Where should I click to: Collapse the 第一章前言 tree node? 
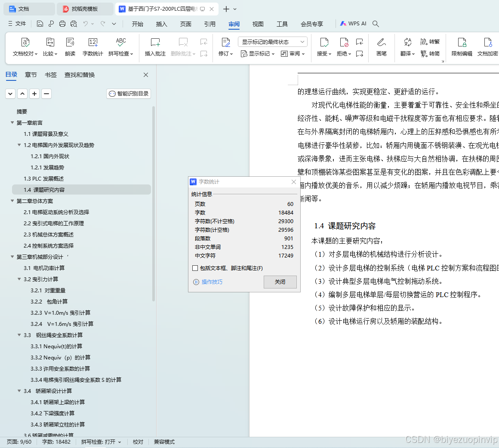(12, 123)
